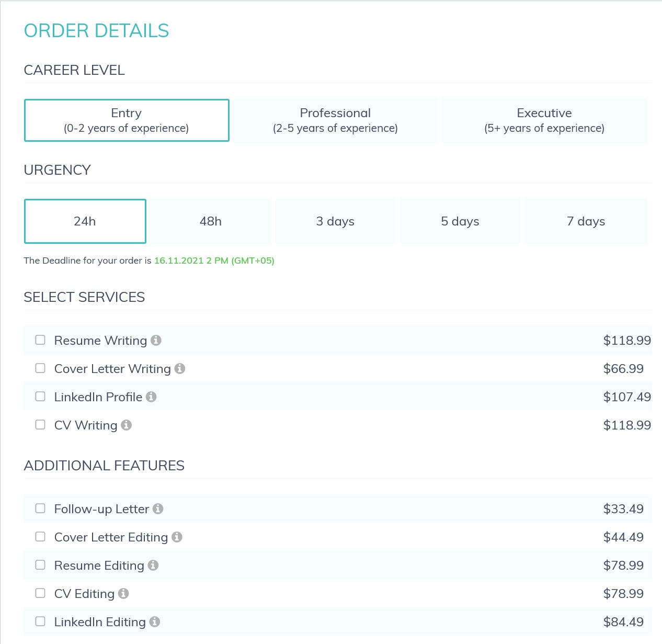
Task: Select the CV Writing checkbox
Action: [x=40, y=425]
